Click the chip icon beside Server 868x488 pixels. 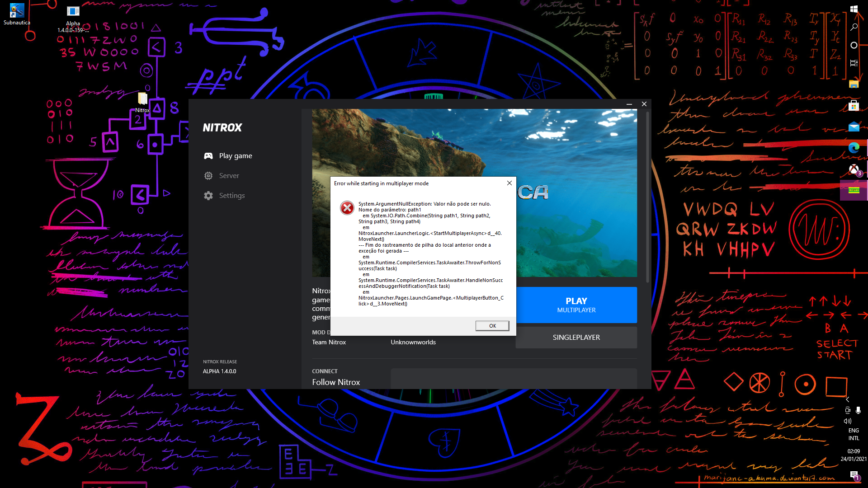pos(208,176)
